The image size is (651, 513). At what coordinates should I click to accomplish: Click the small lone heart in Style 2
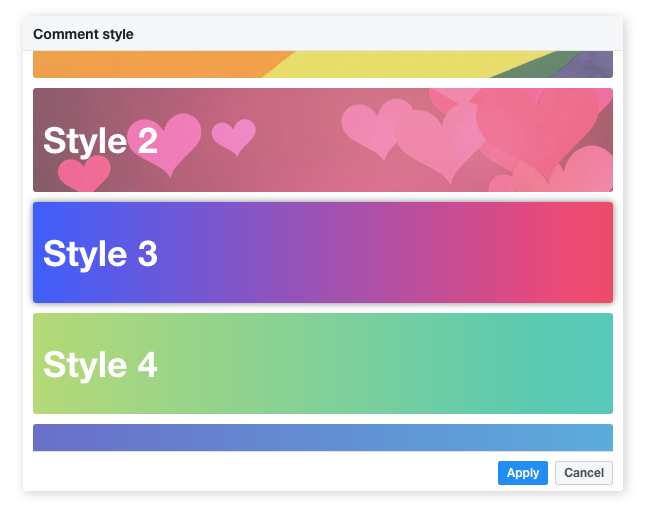click(234, 136)
